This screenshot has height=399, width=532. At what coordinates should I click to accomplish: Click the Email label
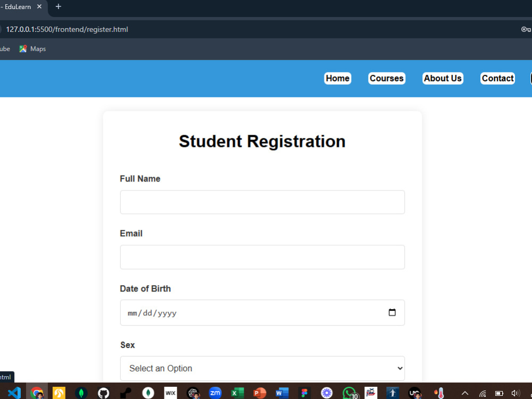tap(131, 234)
